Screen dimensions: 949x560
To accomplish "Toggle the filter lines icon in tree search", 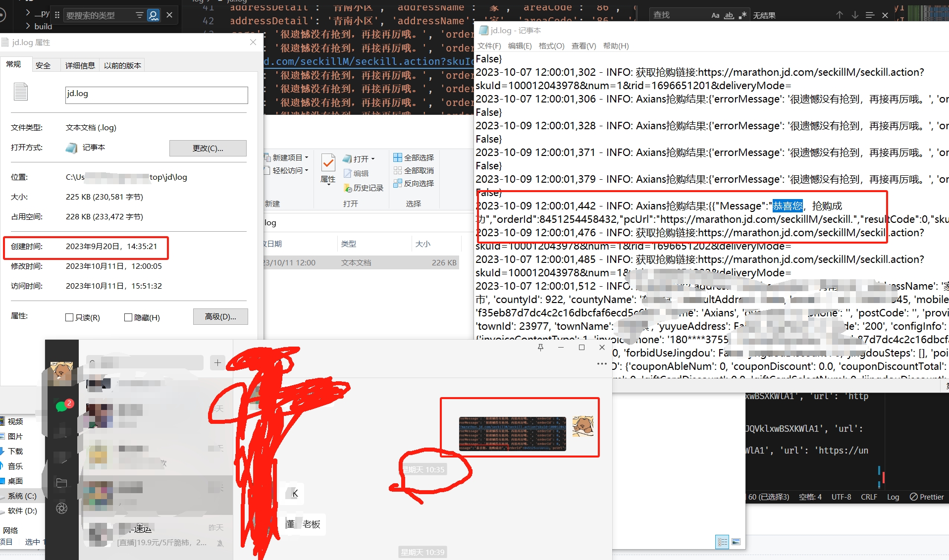I will pyautogui.click(x=140, y=15).
